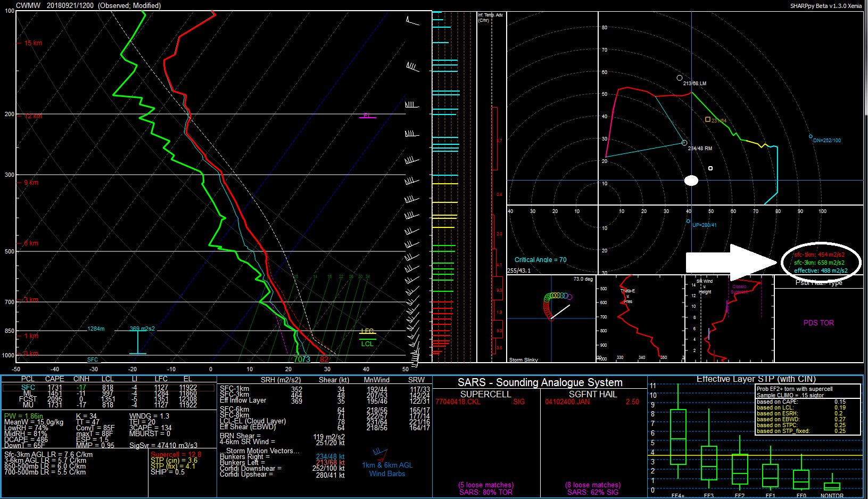
Task: Click the PDS TOR hazard type label
Action: (x=819, y=323)
